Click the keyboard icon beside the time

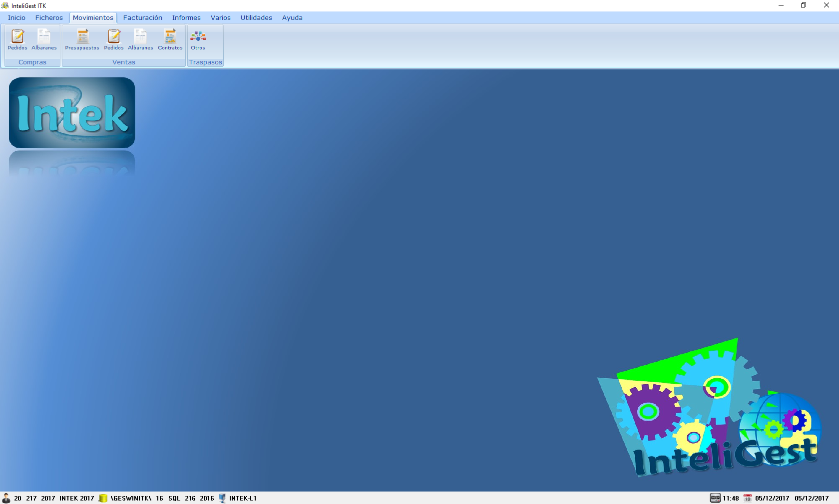(x=715, y=498)
